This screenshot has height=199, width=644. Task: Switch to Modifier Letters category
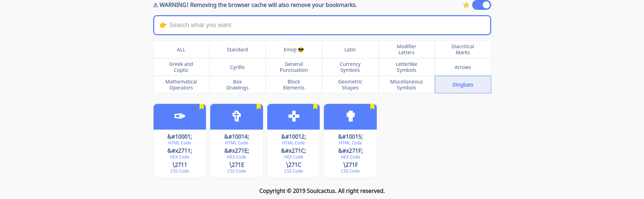pos(407,49)
